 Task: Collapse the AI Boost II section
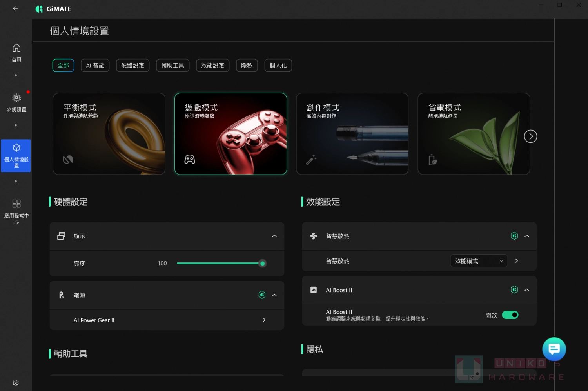[x=527, y=290]
